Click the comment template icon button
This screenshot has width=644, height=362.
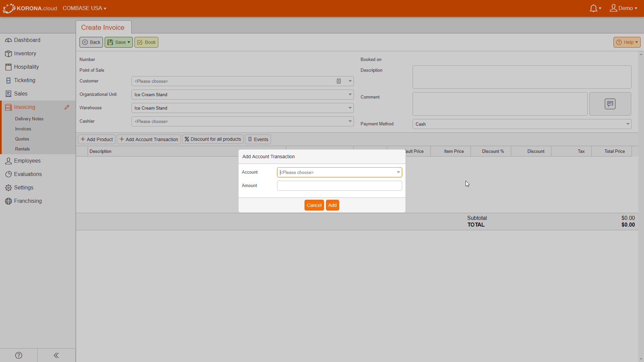(x=610, y=104)
